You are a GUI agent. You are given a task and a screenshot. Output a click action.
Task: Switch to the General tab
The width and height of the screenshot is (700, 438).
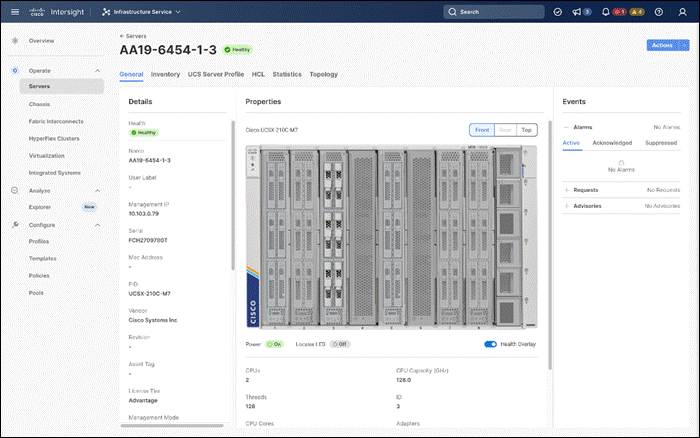tap(131, 75)
